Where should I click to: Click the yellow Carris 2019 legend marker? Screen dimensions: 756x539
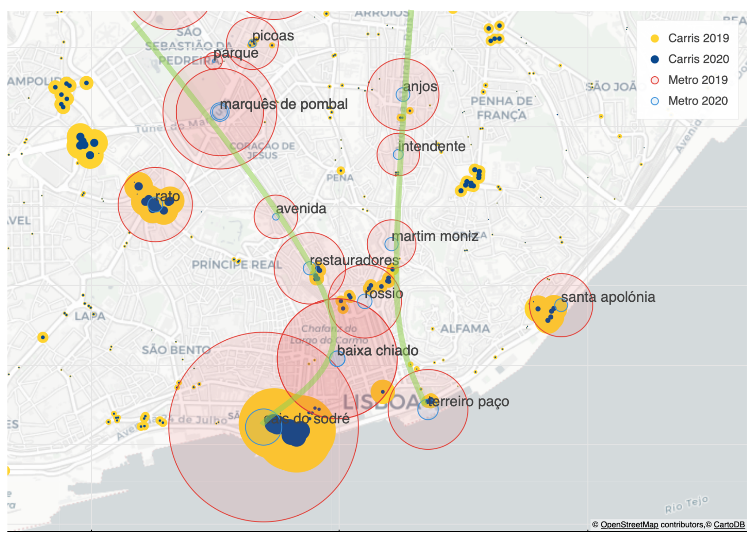coord(655,39)
